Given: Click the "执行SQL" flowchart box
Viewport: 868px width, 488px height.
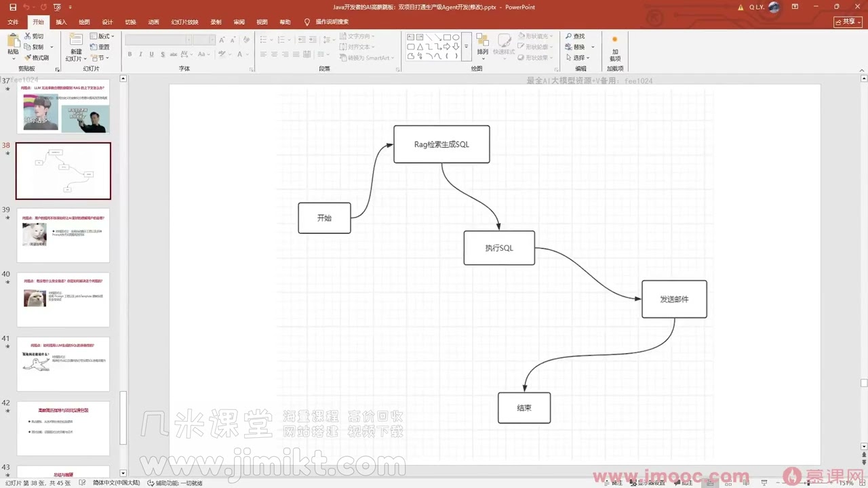Looking at the screenshot, I should (x=499, y=248).
